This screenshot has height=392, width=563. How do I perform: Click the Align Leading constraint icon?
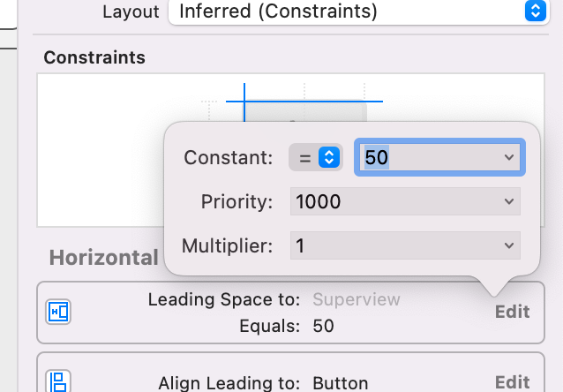(x=58, y=382)
